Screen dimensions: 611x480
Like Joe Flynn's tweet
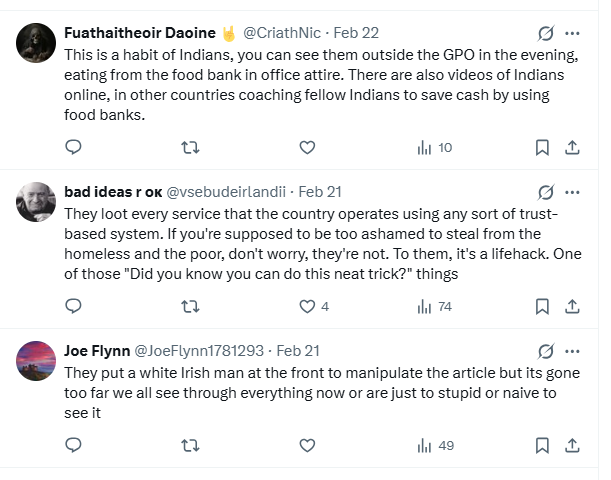tap(307, 445)
